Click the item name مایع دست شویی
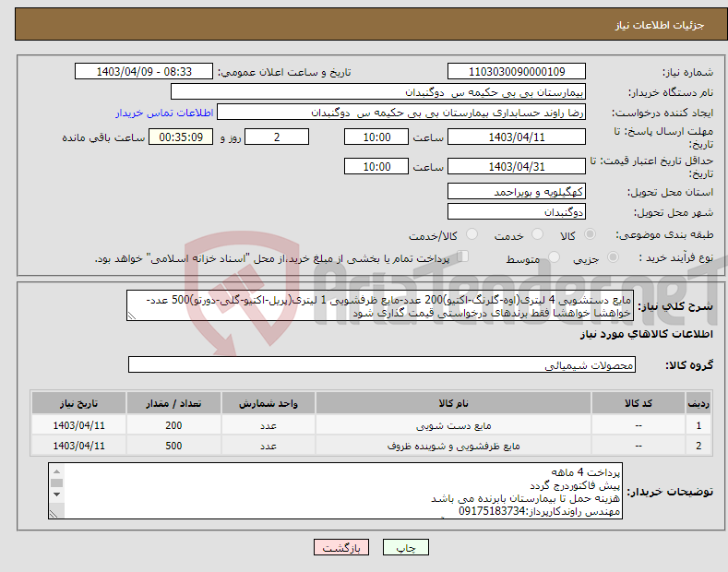 pos(453,425)
